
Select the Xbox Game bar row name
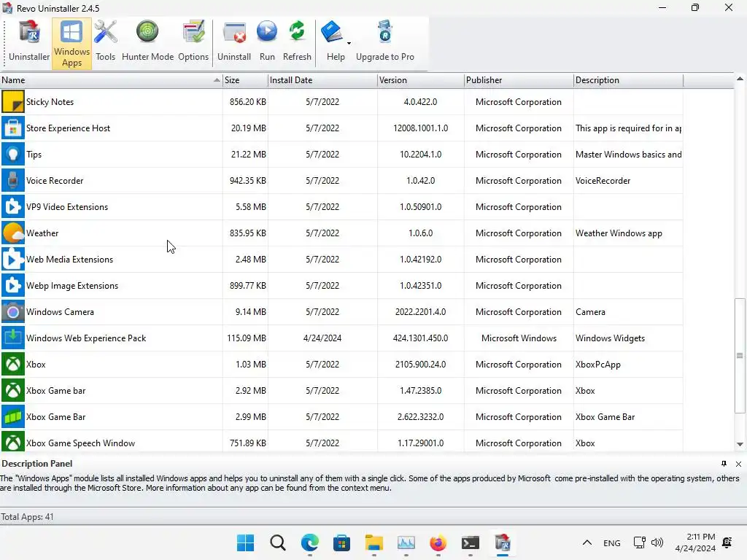pos(55,391)
